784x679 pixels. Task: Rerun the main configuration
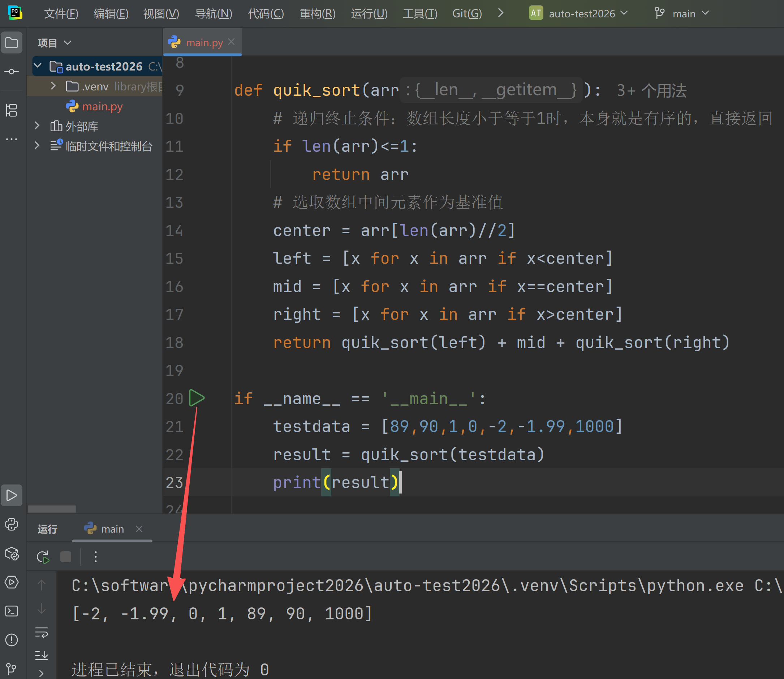pyautogui.click(x=42, y=556)
